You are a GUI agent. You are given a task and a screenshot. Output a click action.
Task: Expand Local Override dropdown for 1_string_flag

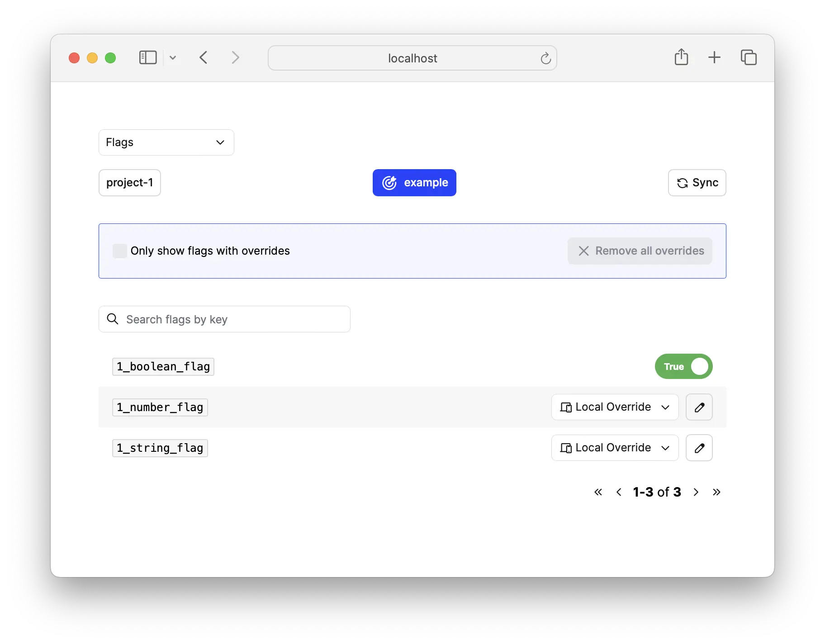(x=615, y=448)
